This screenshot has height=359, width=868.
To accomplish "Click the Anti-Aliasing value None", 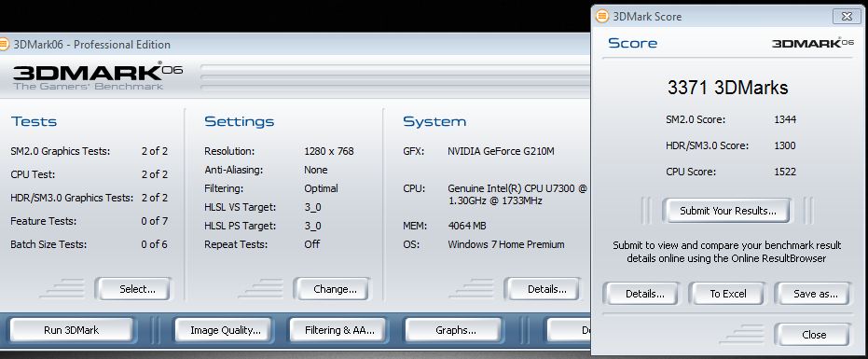I will (315, 170).
